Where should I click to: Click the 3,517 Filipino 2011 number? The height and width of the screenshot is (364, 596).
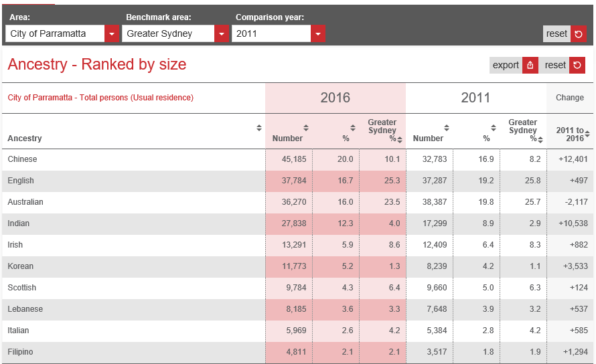click(x=437, y=352)
